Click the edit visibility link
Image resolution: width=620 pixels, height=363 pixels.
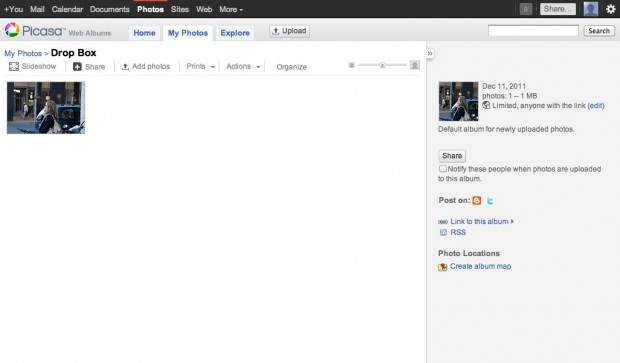point(596,106)
